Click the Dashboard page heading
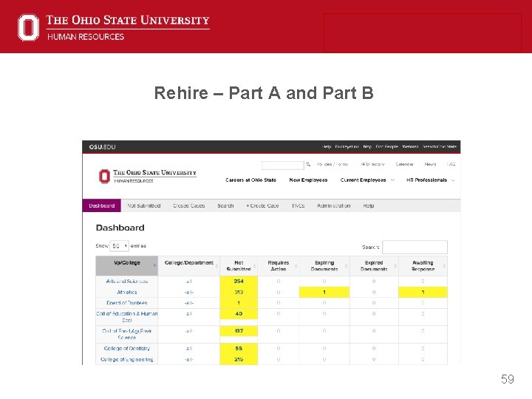Image resolution: width=532 pixels, height=399 pixels. point(120,228)
